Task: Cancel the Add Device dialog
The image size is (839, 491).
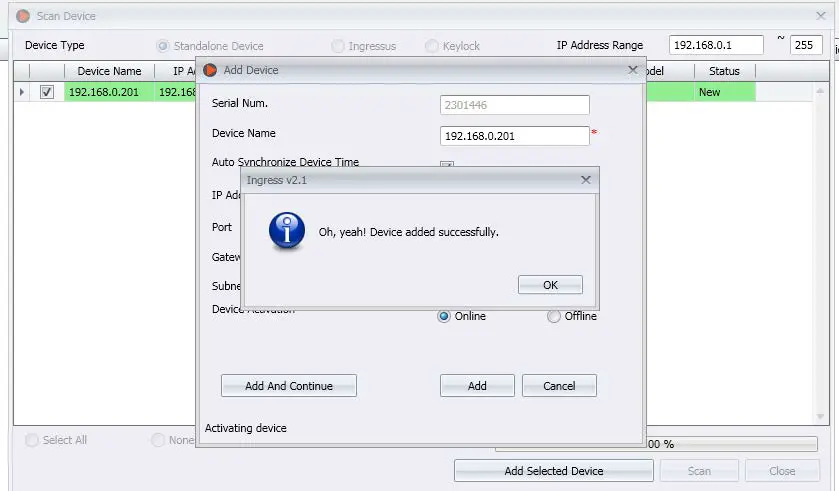Action: (559, 386)
